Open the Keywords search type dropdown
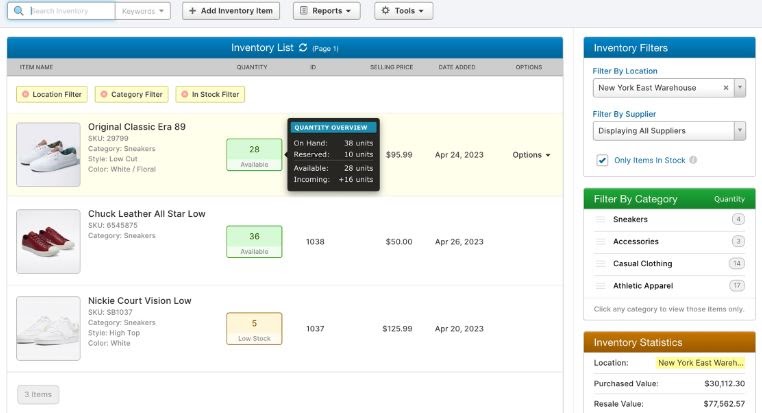762x413 pixels. coord(143,11)
